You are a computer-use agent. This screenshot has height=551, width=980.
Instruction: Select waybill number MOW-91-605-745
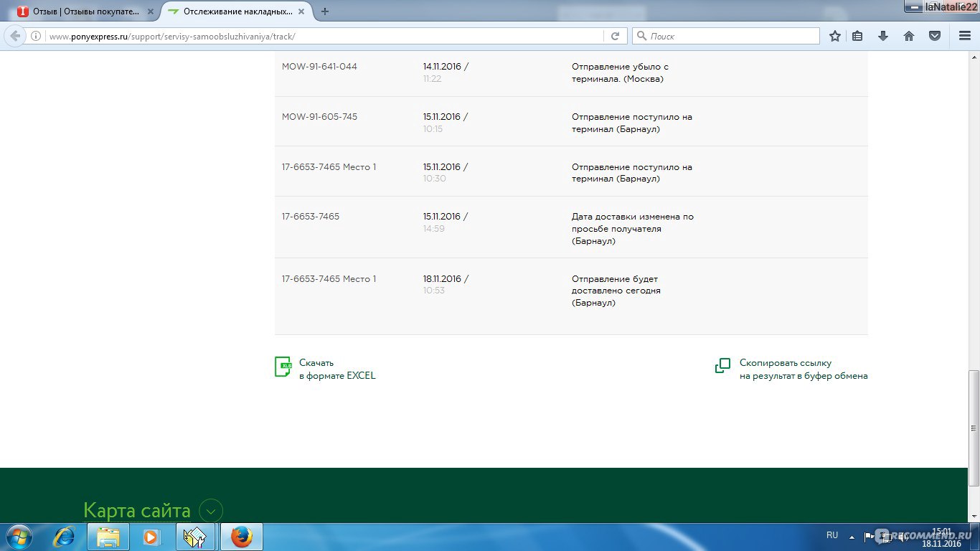pos(319,117)
